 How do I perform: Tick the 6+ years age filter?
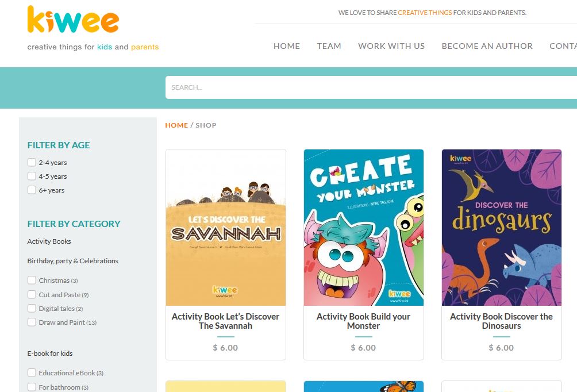coord(32,190)
